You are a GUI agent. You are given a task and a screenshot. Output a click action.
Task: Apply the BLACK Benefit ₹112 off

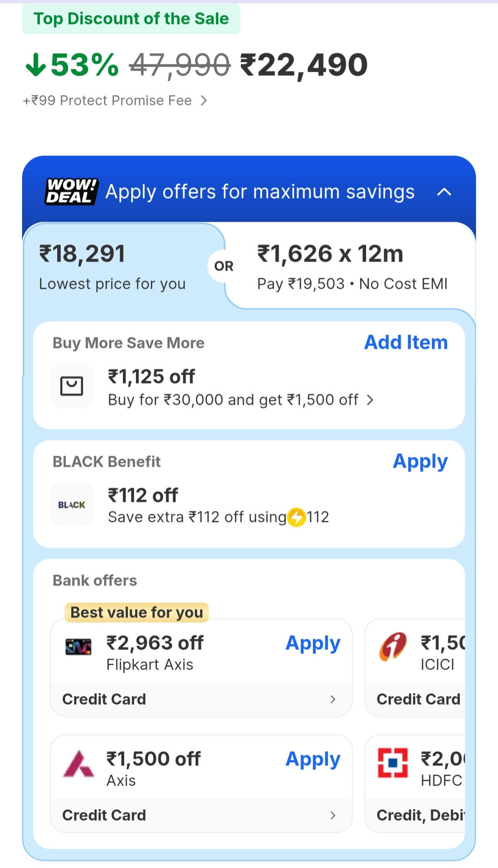click(x=420, y=461)
